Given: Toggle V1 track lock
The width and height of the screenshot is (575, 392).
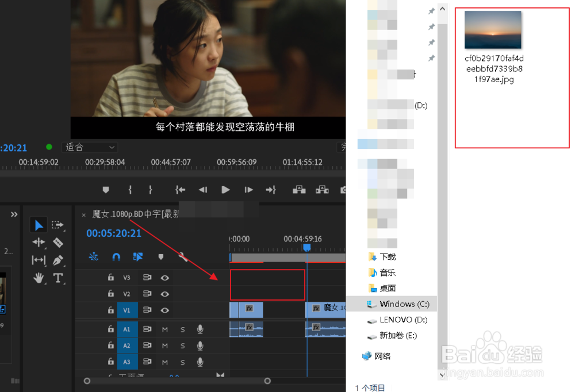Looking at the screenshot, I should (x=111, y=310).
